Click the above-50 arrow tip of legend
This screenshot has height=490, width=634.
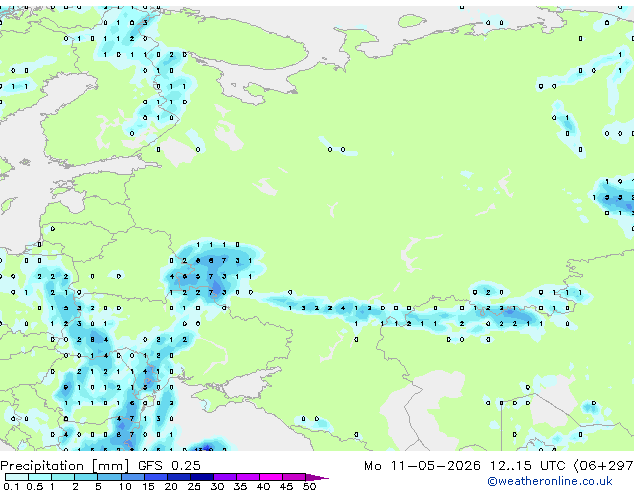pyautogui.click(x=317, y=478)
